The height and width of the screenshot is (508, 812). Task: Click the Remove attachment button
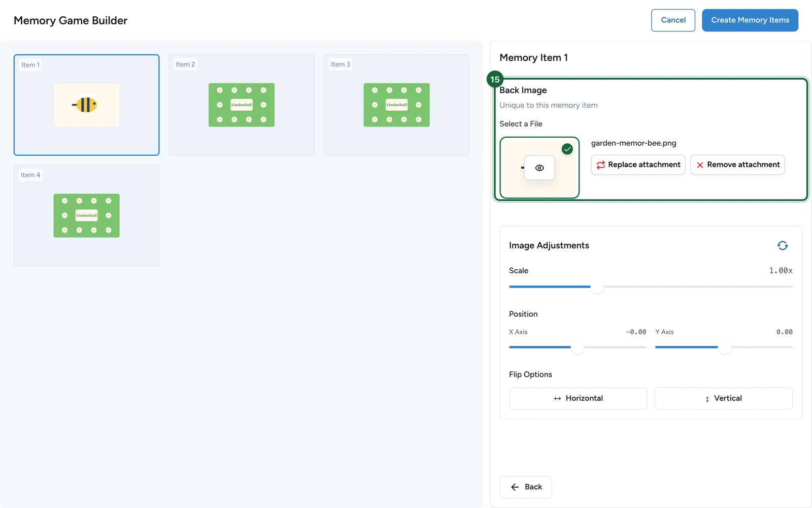tap(737, 165)
